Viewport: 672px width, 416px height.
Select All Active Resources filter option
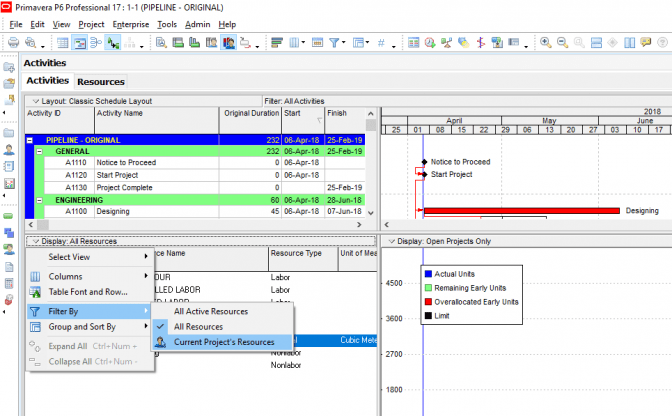coord(210,311)
